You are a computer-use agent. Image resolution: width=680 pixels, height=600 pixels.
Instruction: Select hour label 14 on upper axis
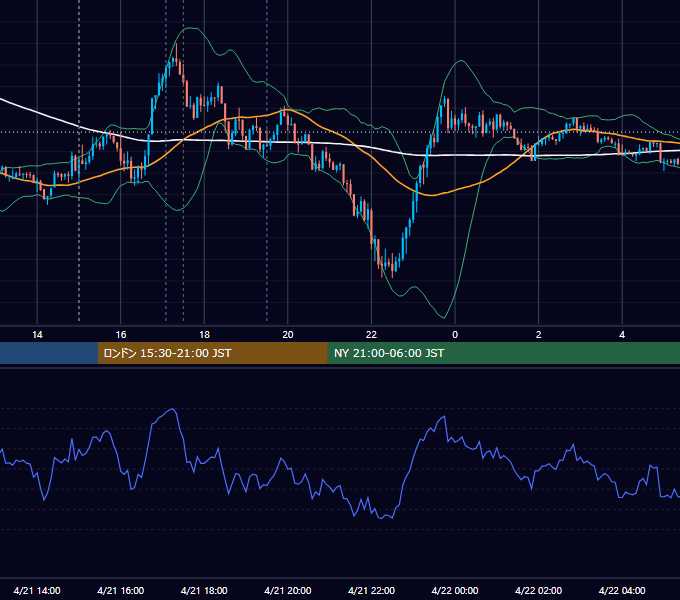coord(37,335)
